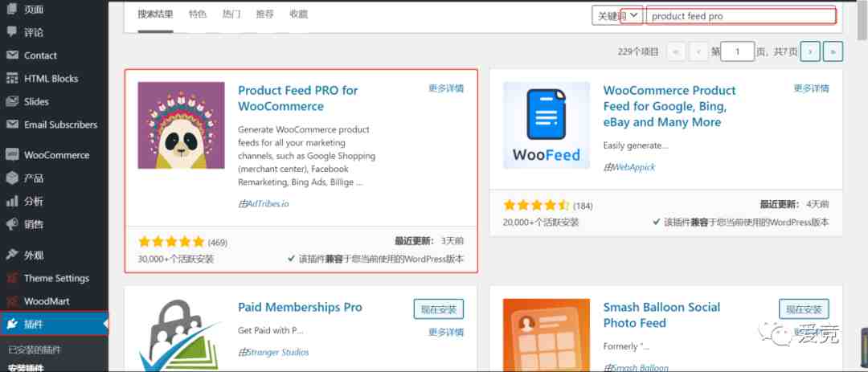Image resolution: width=868 pixels, height=372 pixels.
Task: Open the Paid Memberships Pro title link
Action: 300,307
